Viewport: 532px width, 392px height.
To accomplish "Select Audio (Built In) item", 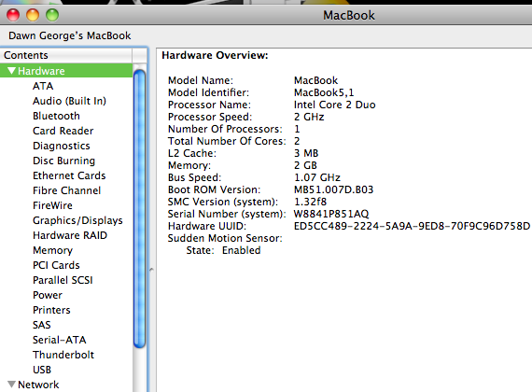I will click(x=69, y=101).
